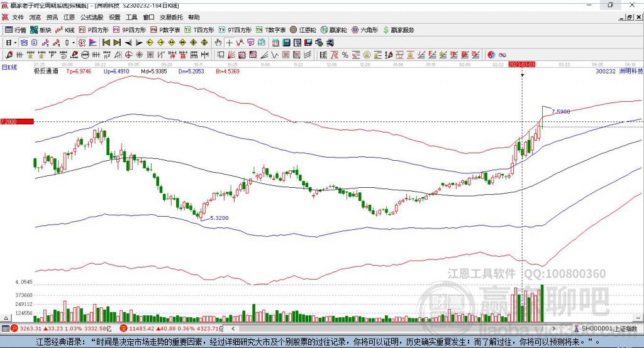Image resolution: width=644 pixels, height=348 pixels.
Task: Open the calculator icon
Action: [287, 43]
